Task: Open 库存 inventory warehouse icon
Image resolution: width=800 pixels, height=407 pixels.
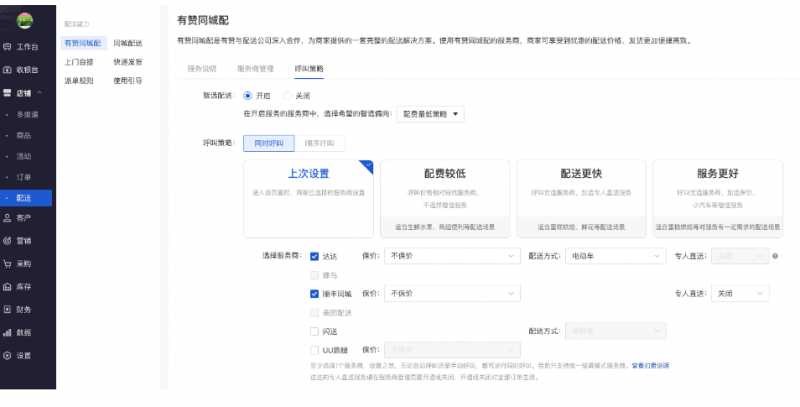Action: pyautogui.click(x=7, y=287)
